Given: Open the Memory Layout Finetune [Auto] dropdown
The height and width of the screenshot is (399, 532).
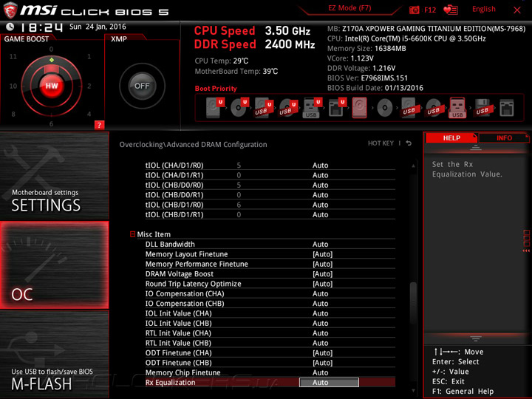Looking at the screenshot, I should tap(322, 254).
